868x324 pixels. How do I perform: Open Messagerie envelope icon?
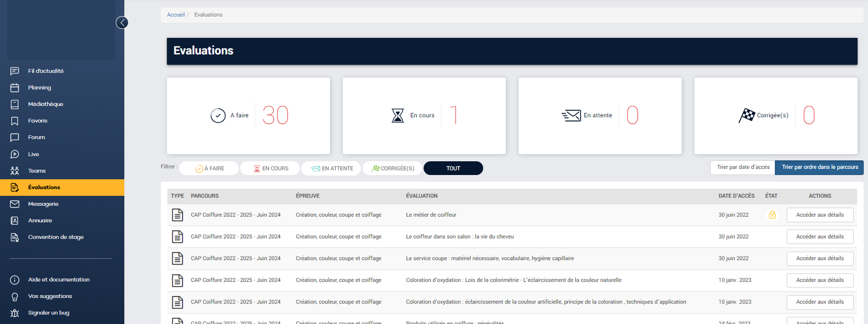(15, 204)
